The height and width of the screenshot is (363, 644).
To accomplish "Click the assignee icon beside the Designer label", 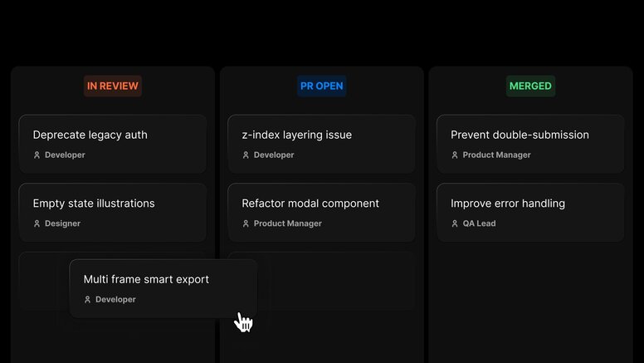I will point(37,223).
